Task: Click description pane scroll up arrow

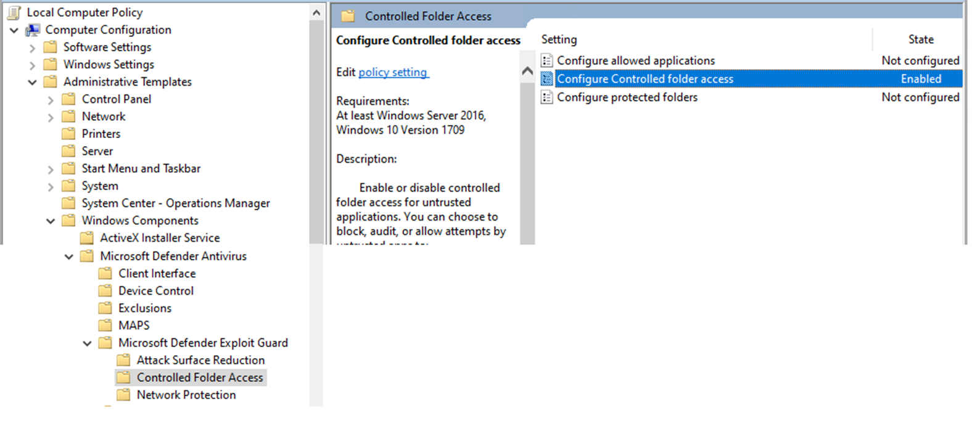Action: coord(527,72)
